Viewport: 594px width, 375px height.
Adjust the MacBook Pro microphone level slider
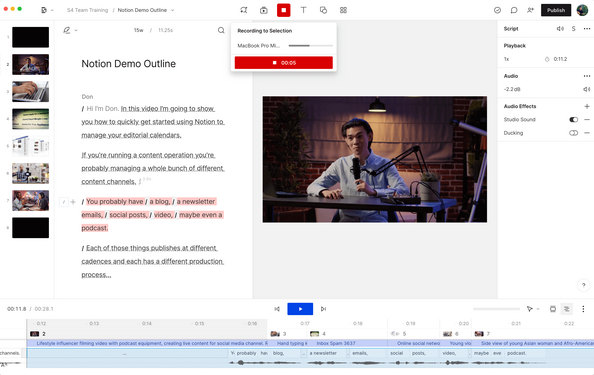click(311, 46)
